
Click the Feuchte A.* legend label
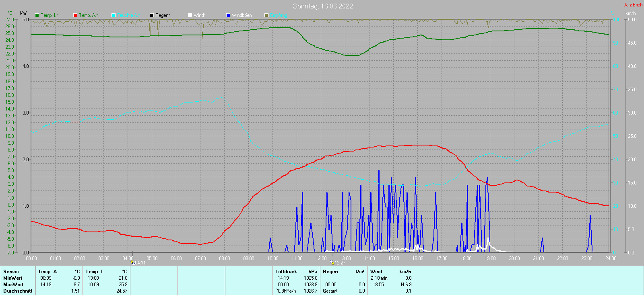129,15
